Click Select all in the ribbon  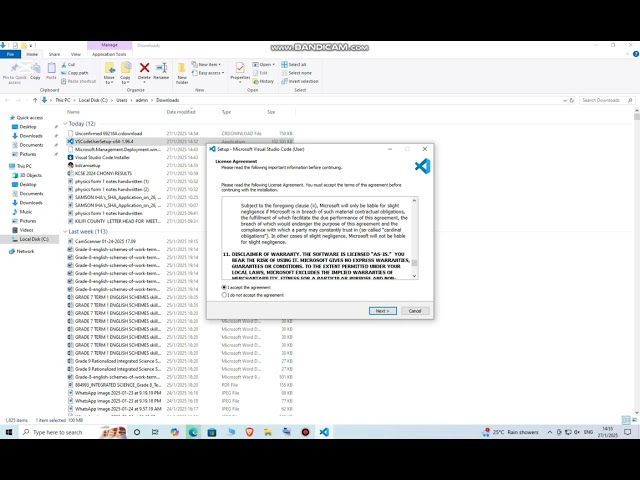click(x=294, y=64)
